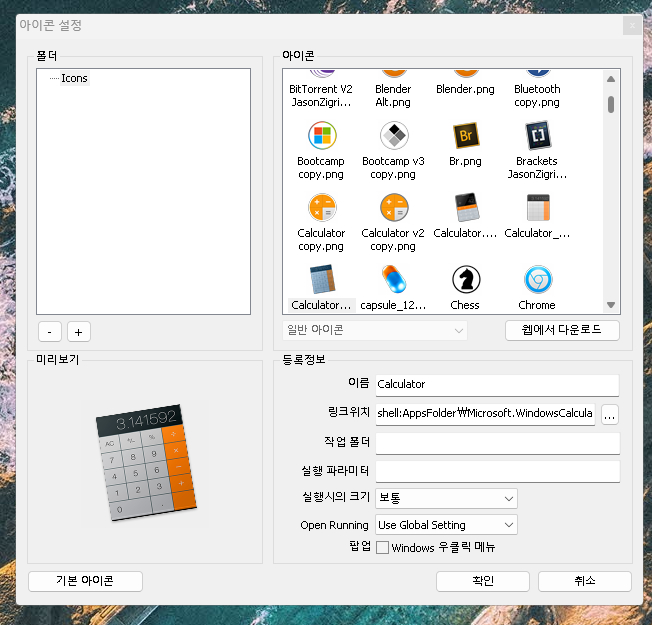Click the icon list scroll-down arrow
Image resolution: width=652 pixels, height=625 pixels.
click(611, 305)
